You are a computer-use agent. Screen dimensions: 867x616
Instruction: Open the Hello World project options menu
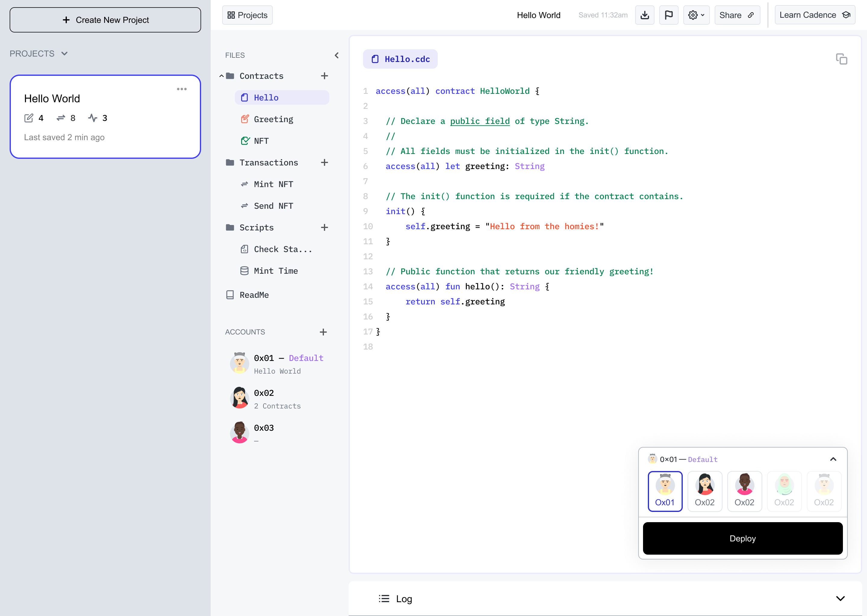[182, 89]
